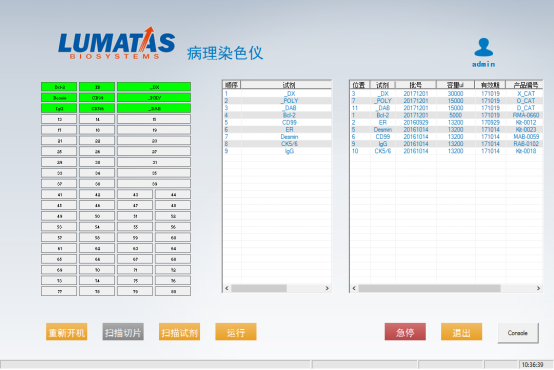Viewport: 554px width, 370px height.
Task: Click the LUMATAS Biosystems logo
Action: pos(117,43)
